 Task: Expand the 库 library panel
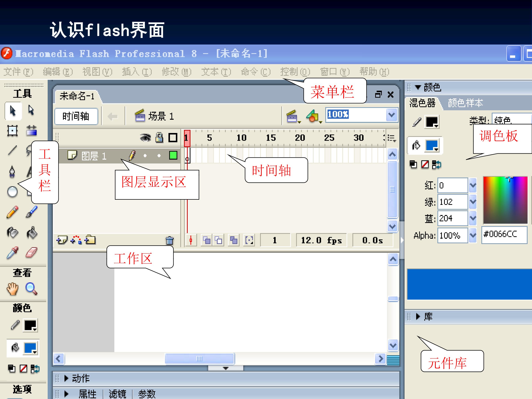coord(418,316)
